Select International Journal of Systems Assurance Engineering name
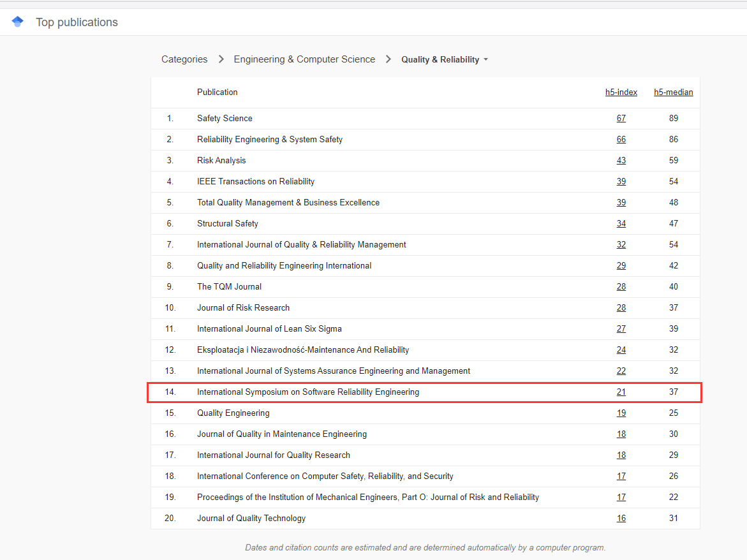747x560 pixels. point(334,371)
